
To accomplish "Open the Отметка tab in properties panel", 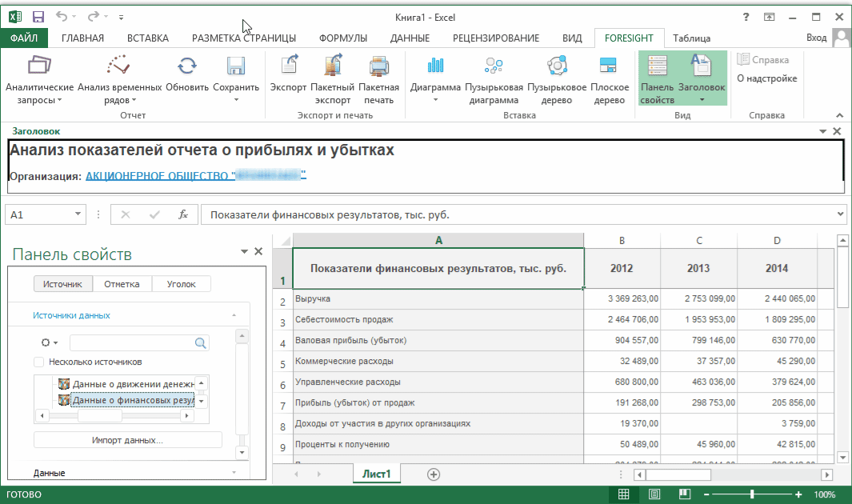I will click(122, 284).
